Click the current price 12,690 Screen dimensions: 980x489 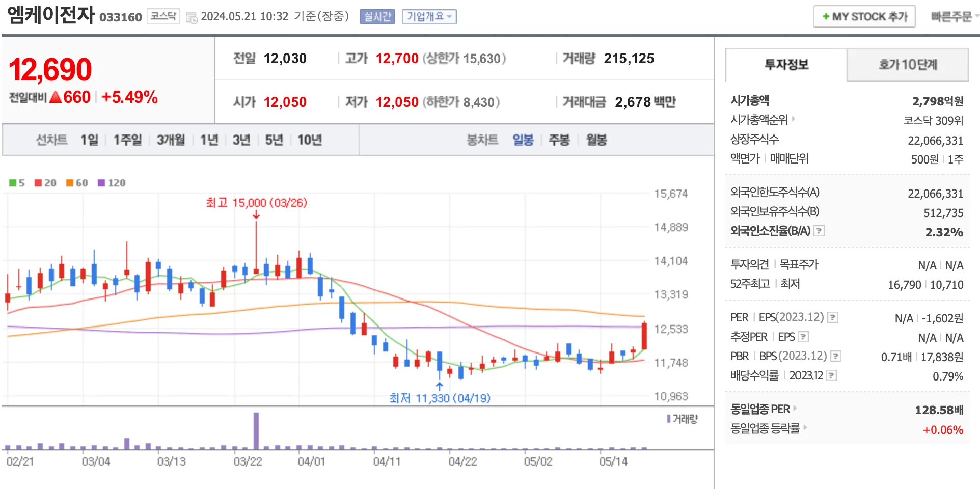pos(50,70)
